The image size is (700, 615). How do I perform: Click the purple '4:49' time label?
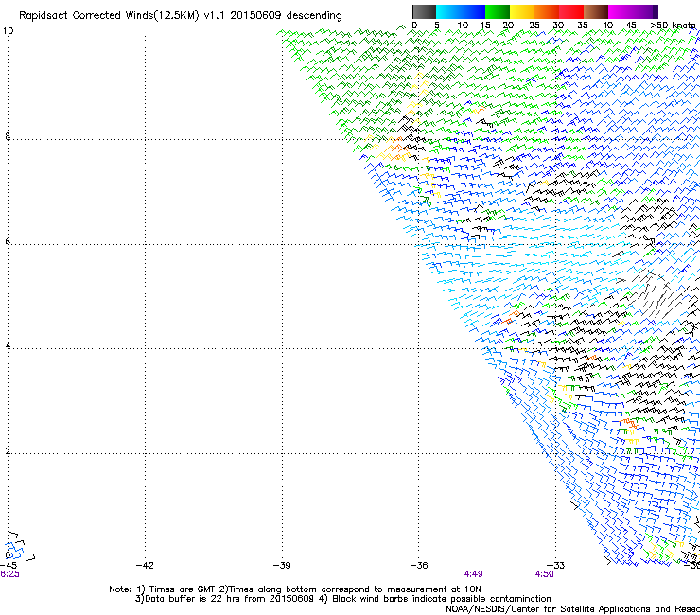point(473,574)
